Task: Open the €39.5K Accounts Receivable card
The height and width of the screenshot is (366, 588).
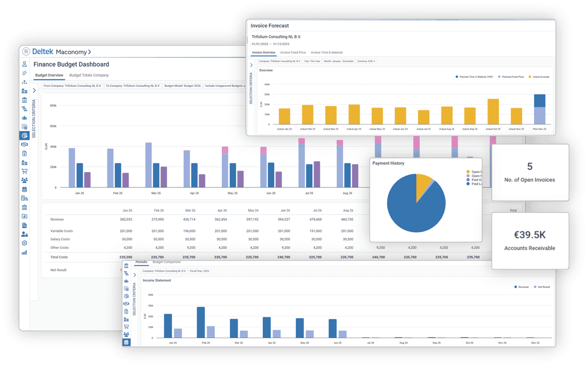Action: point(530,240)
